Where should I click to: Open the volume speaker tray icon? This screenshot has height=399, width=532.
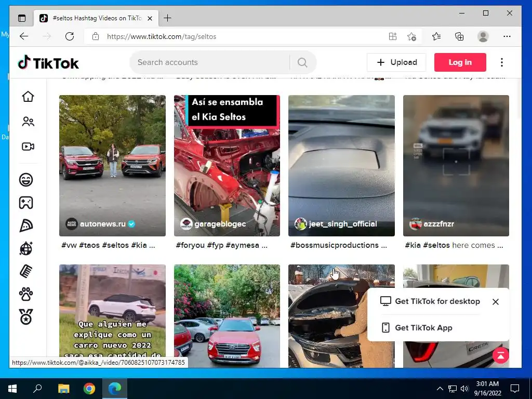click(x=464, y=389)
